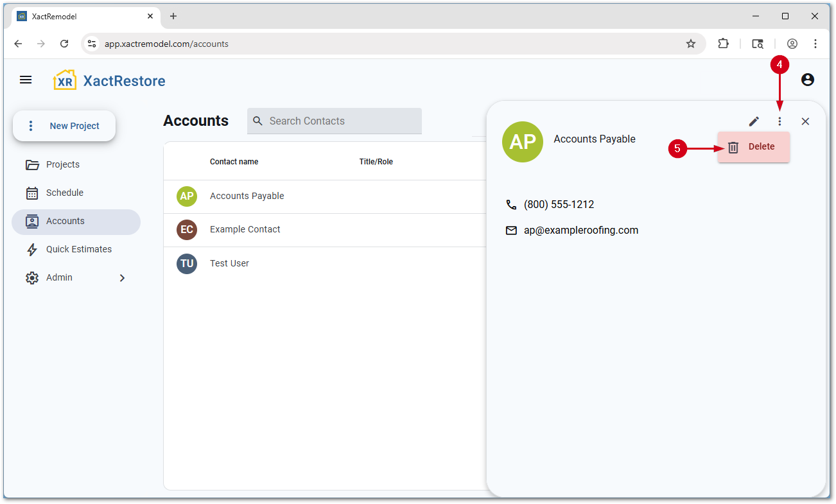This screenshot has width=836, height=504.
Task: Open the hamburger navigation menu
Action: (x=26, y=80)
